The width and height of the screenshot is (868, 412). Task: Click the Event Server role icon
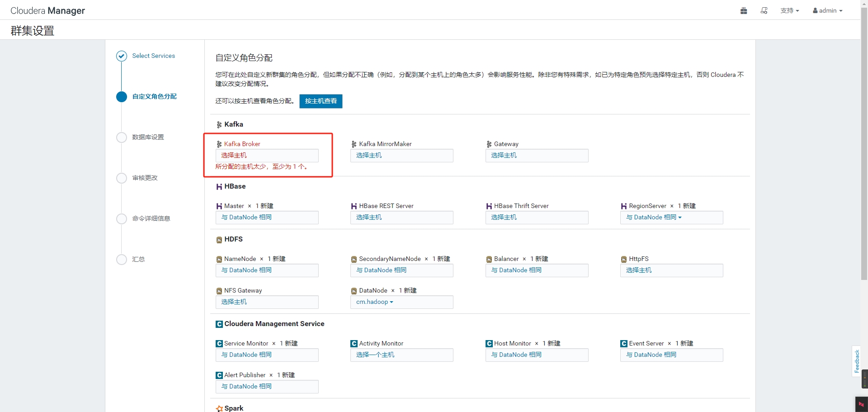[x=624, y=344]
